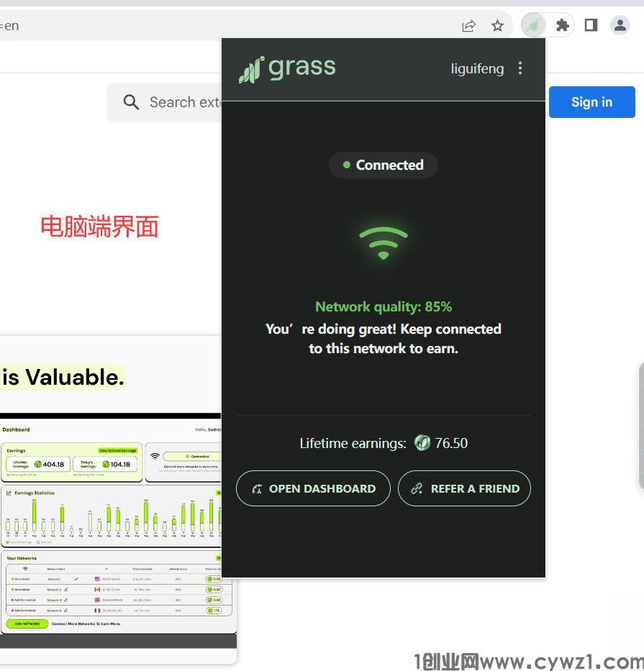Click the blue Sign in button
This screenshot has width=644, height=671.
[591, 102]
